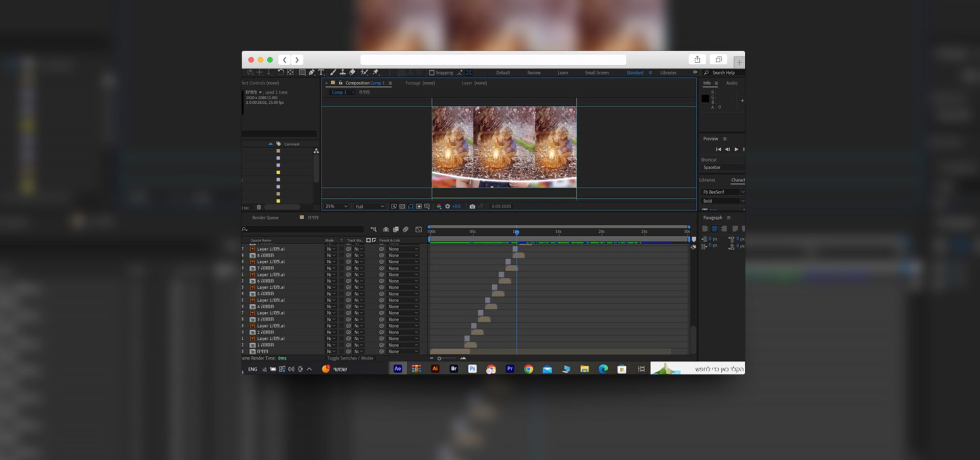980x460 pixels.
Task: Click the motion blur timeline icon
Action: (405, 229)
